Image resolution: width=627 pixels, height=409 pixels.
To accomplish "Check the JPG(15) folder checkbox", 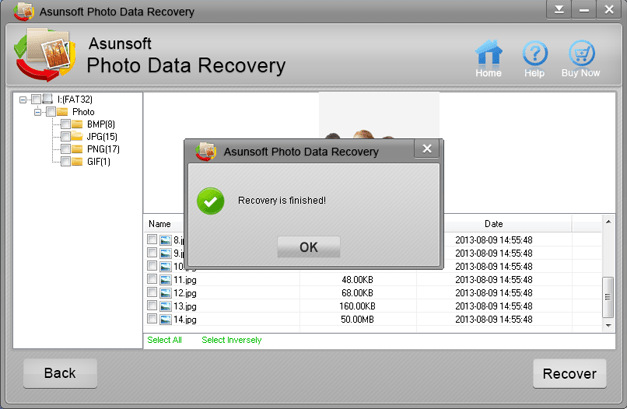I will pyautogui.click(x=65, y=136).
